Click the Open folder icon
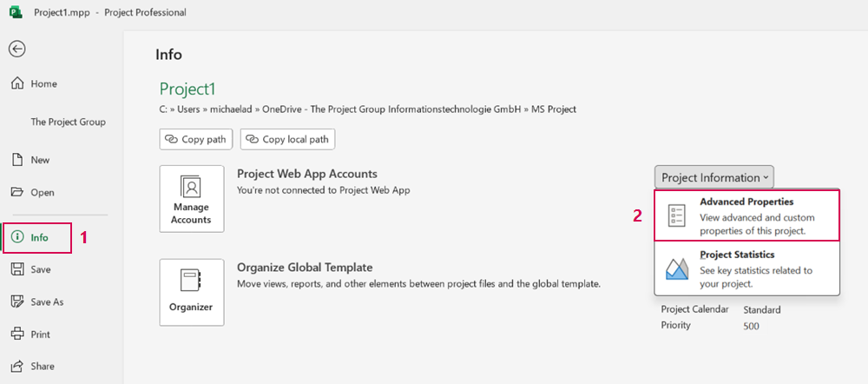Viewport: 868px width, 384px height. point(17,192)
